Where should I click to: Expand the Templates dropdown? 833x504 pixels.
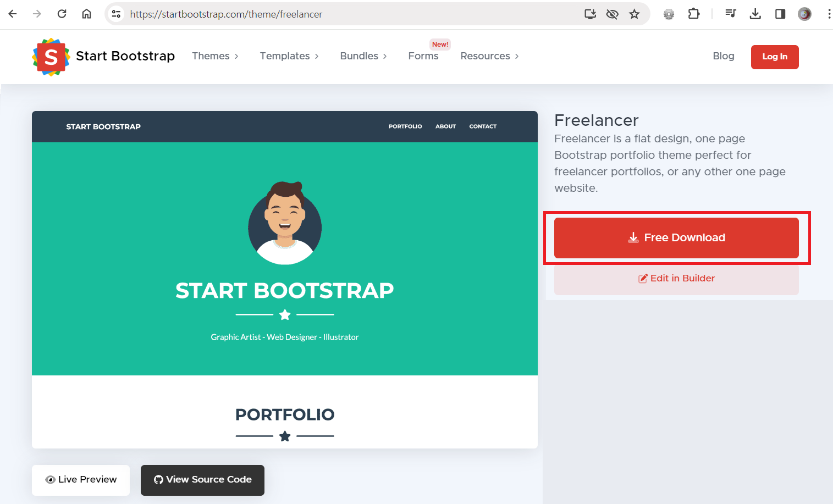click(289, 56)
